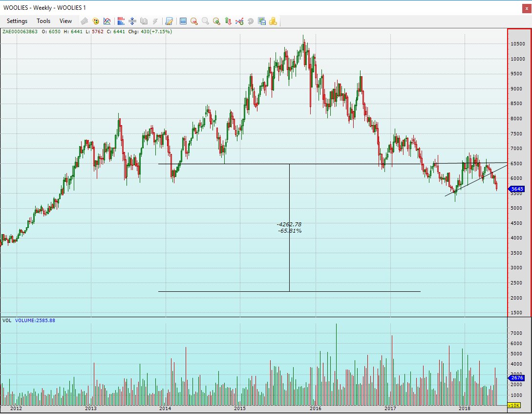Click the gray magnifier reset icon

click(x=205, y=22)
